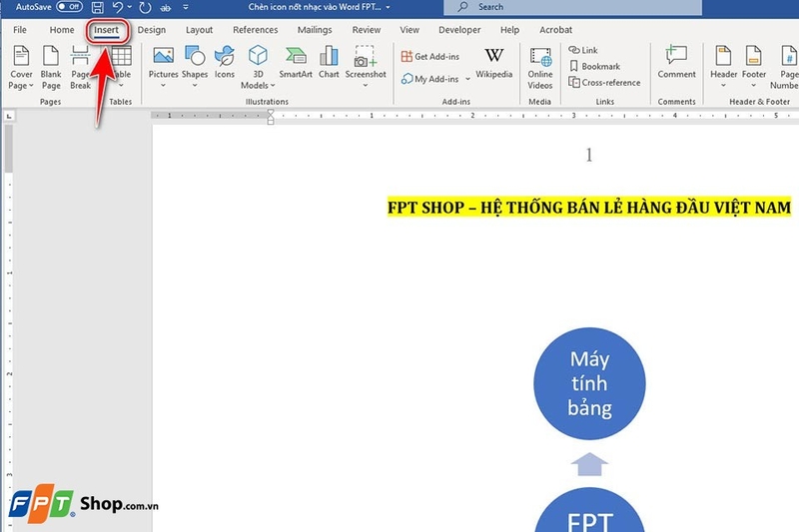This screenshot has height=532, width=799.
Task: Open My Add-ins
Action: [430, 79]
